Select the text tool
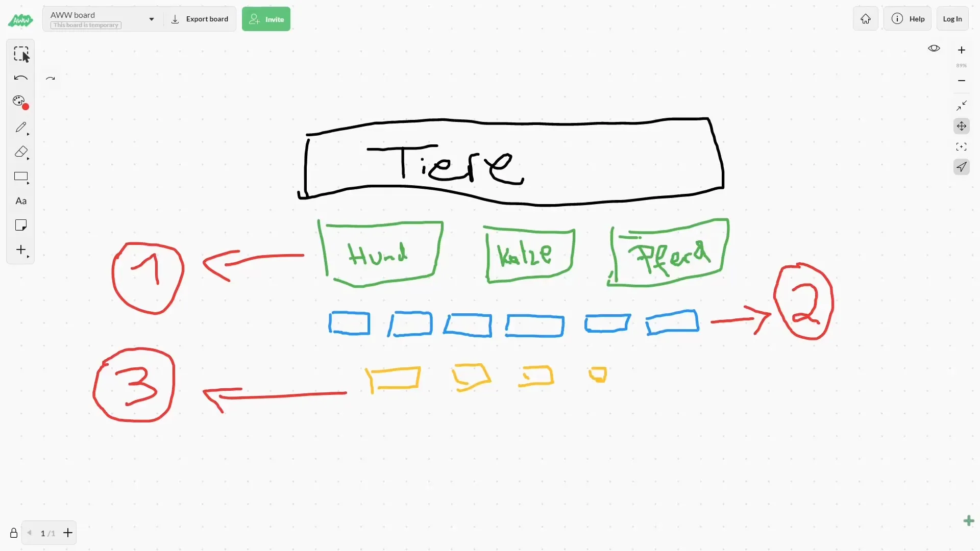980x551 pixels. (x=20, y=201)
